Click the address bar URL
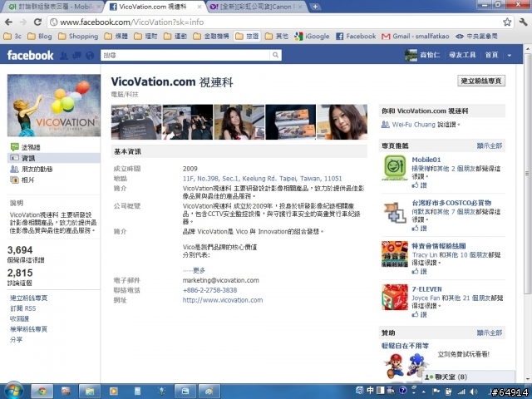Screen dimensions: 532x399 (132, 22)
